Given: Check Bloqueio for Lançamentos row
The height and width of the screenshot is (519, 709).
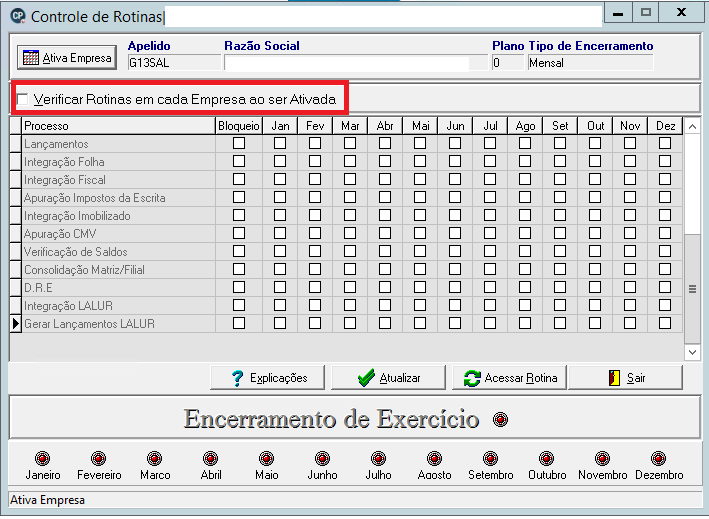Looking at the screenshot, I should tap(239, 143).
